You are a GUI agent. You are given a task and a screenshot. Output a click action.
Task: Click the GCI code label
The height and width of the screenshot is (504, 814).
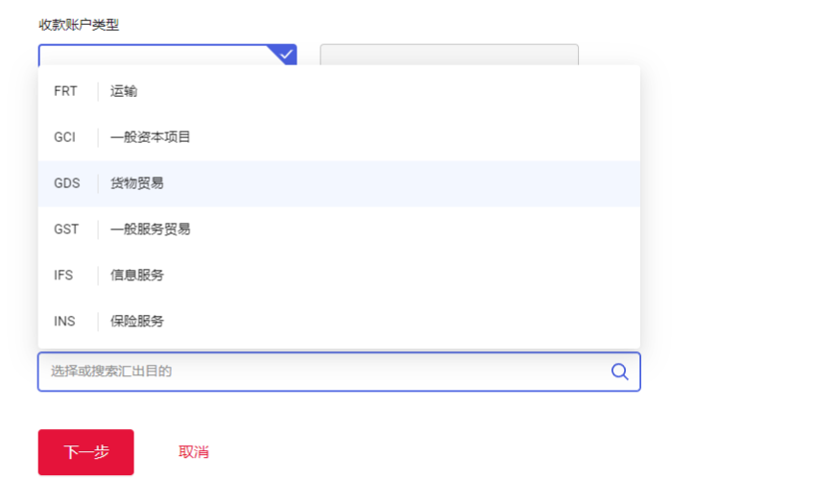point(64,137)
